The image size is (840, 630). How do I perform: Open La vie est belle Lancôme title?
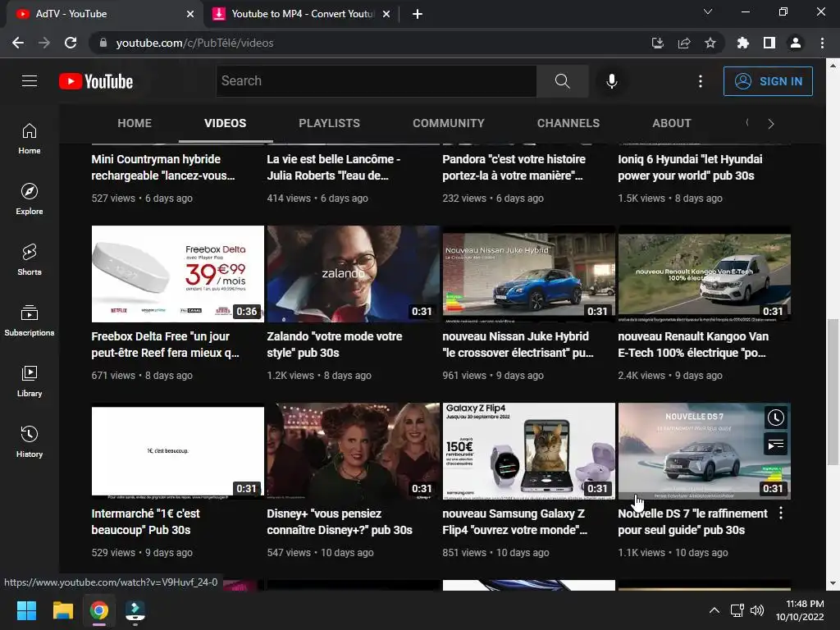pos(334,167)
